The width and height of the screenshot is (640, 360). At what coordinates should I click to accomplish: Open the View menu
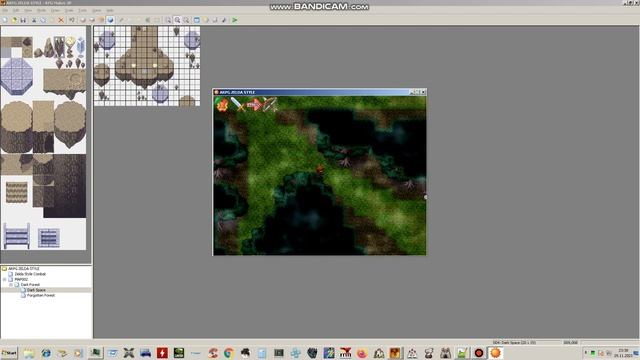click(28, 10)
